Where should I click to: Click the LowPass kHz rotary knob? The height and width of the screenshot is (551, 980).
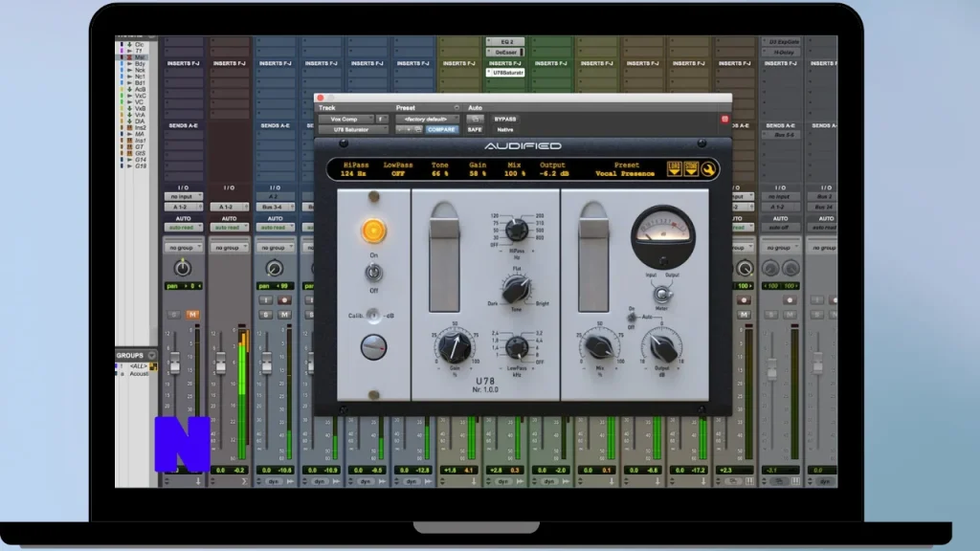(517, 347)
